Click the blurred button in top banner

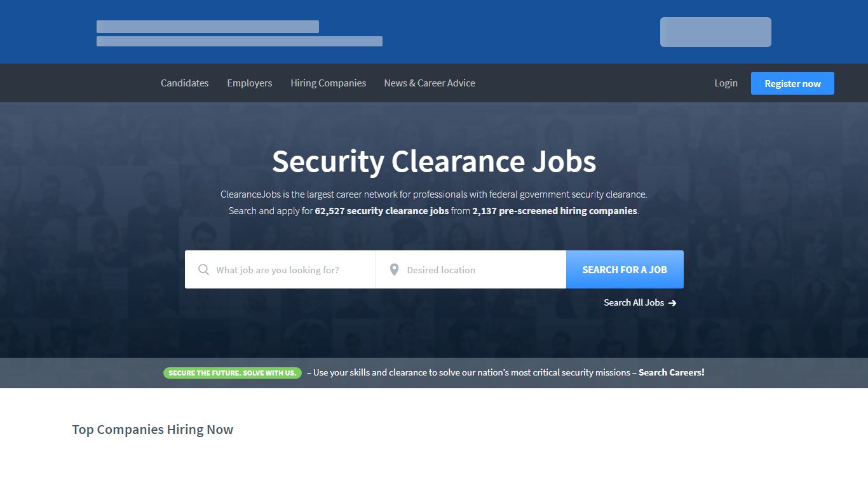click(x=715, y=32)
